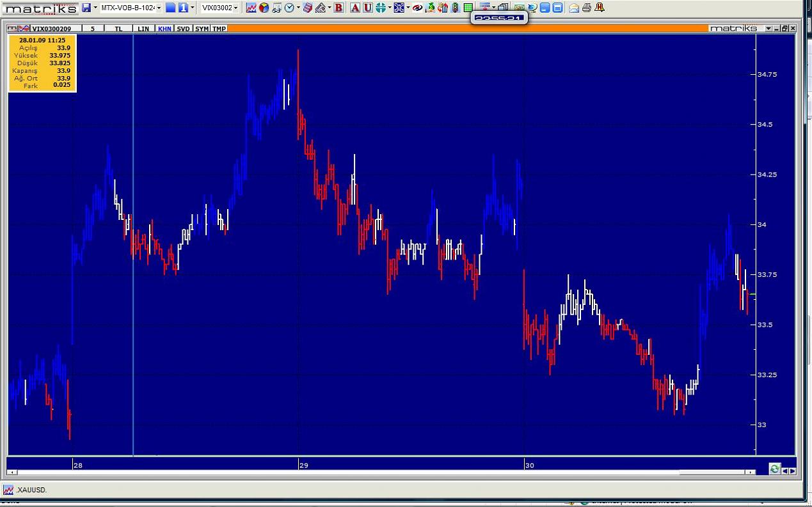Open the dropdown arrow beside the save icon
812x507 pixels.
95,8
